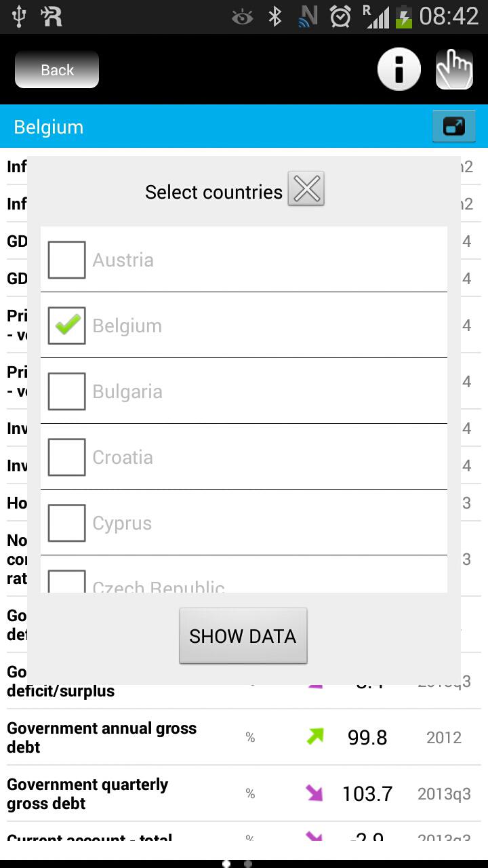
Task: Open the info icon in header
Action: [399, 69]
